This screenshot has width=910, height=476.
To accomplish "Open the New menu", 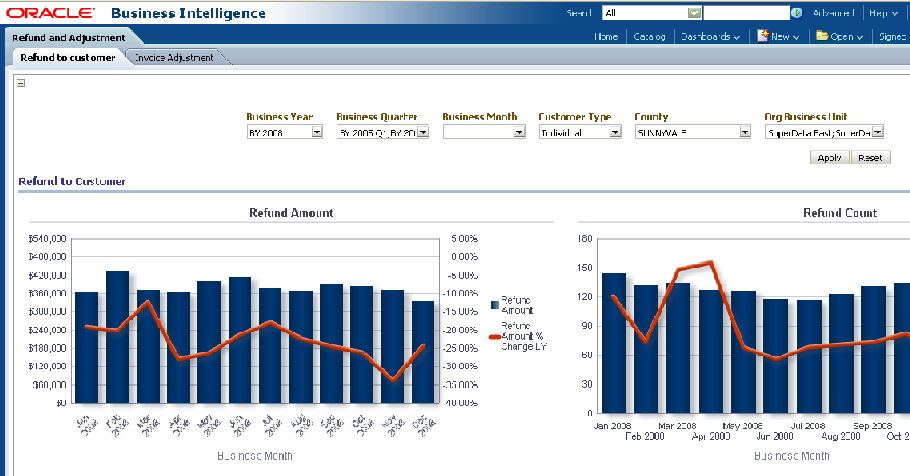I will click(x=785, y=37).
